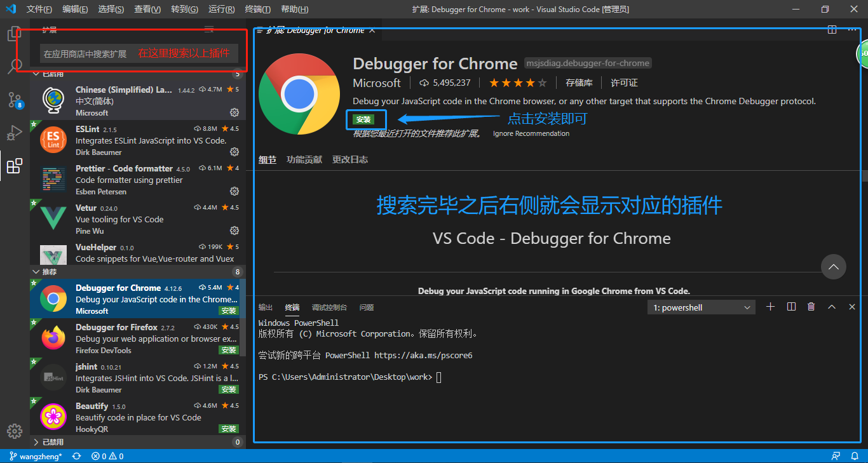Click the green 安装 button for Debugger for Chrome

(x=363, y=119)
